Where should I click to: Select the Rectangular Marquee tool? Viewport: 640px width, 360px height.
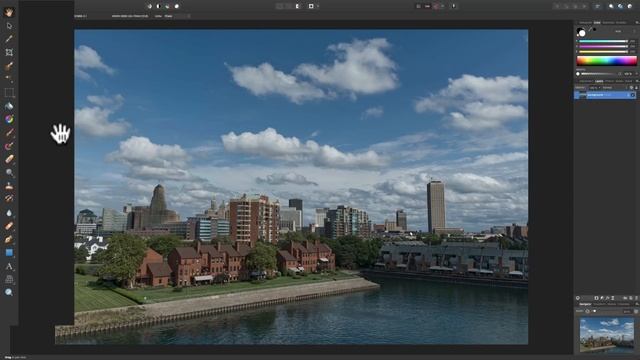tap(9, 93)
